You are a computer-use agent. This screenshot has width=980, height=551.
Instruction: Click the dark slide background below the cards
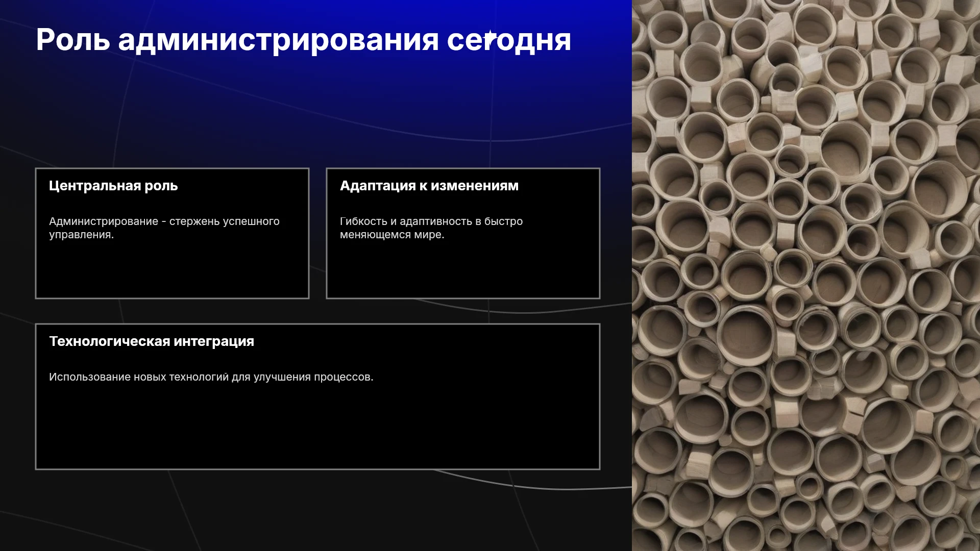(316, 510)
